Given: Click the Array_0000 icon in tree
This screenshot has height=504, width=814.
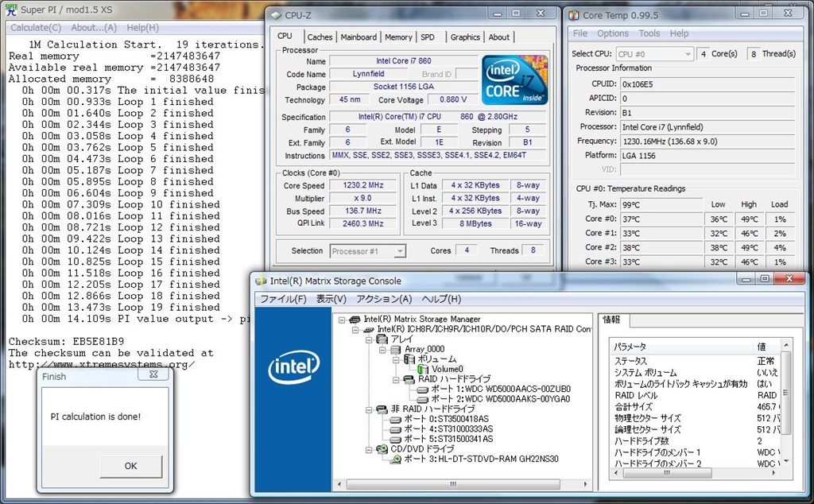Looking at the screenshot, I should point(396,349).
